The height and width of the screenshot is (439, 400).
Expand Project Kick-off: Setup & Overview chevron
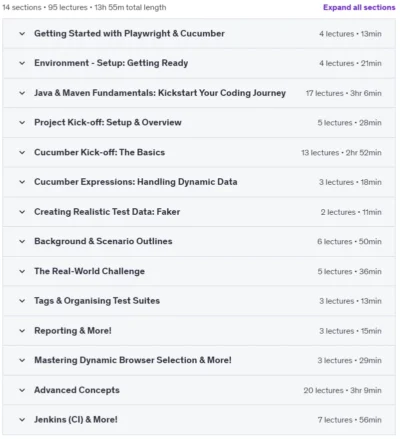22,123
